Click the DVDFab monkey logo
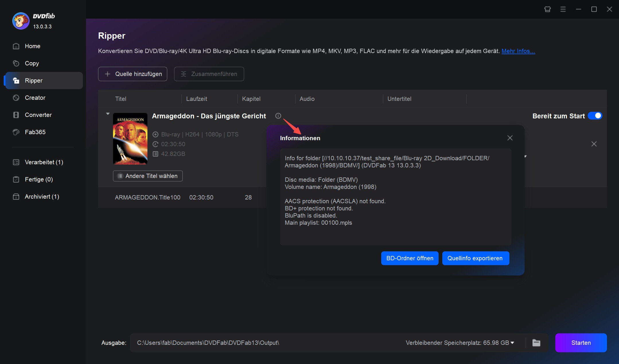 pyautogui.click(x=21, y=21)
